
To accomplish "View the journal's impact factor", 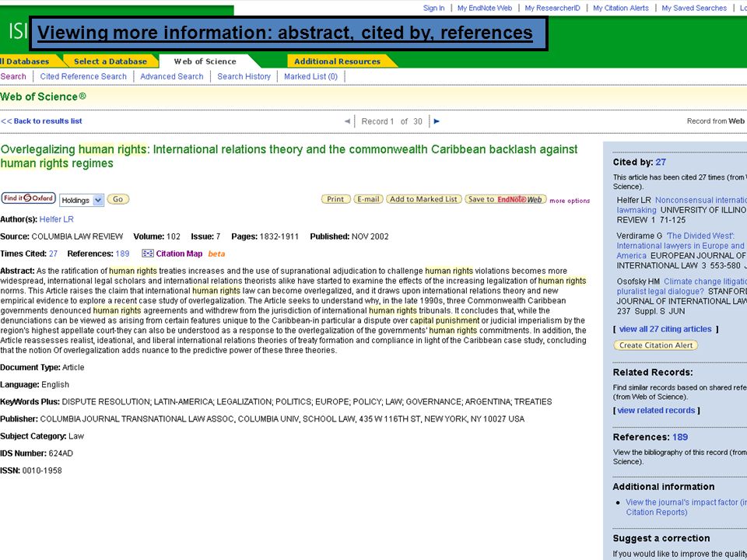I will [x=686, y=507].
